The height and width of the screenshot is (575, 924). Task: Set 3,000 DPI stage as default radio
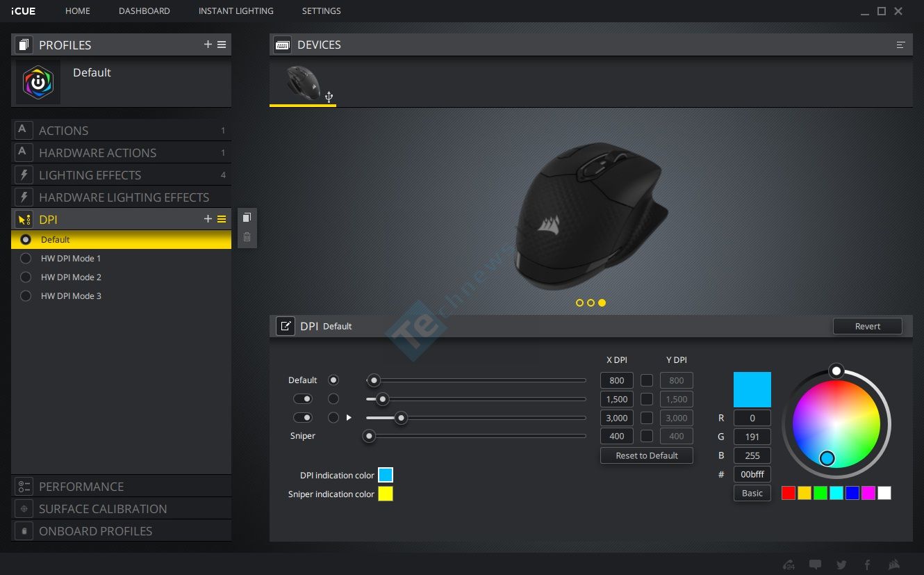(333, 418)
